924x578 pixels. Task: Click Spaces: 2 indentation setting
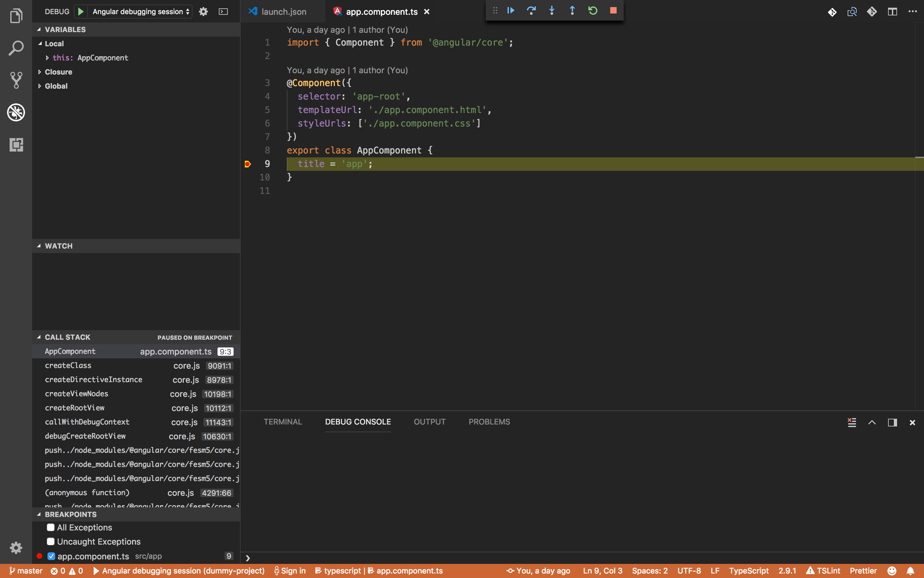pos(649,571)
